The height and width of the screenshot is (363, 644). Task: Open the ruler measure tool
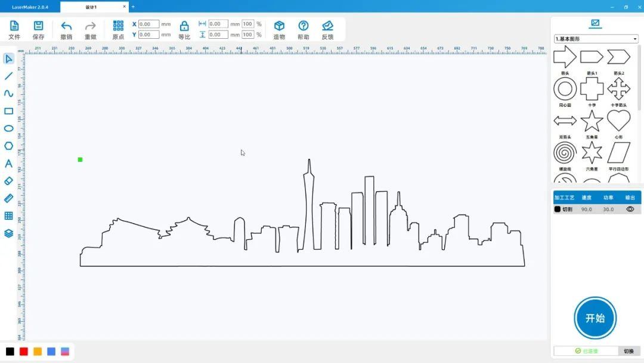click(x=9, y=198)
